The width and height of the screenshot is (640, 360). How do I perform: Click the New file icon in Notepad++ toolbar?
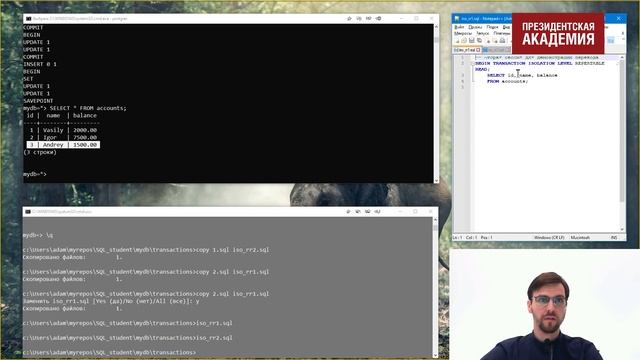pos(457,41)
